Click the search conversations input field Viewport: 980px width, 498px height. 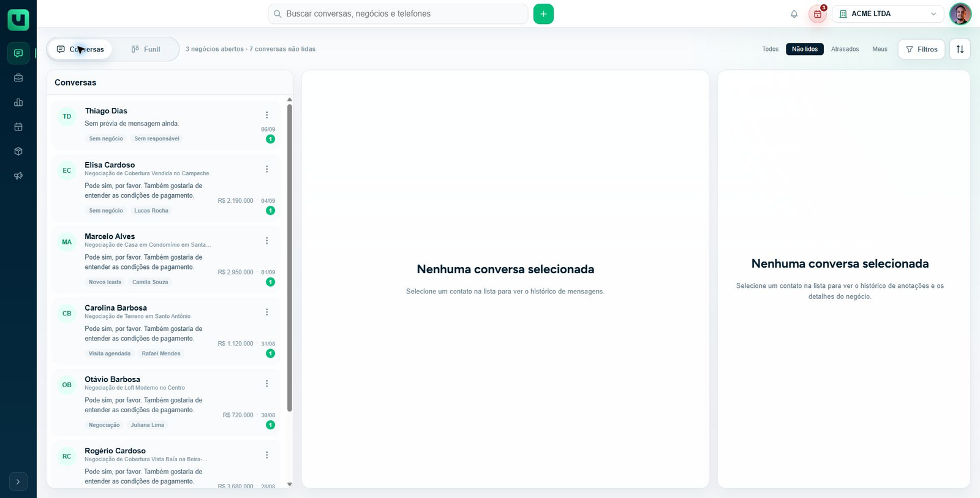point(398,14)
